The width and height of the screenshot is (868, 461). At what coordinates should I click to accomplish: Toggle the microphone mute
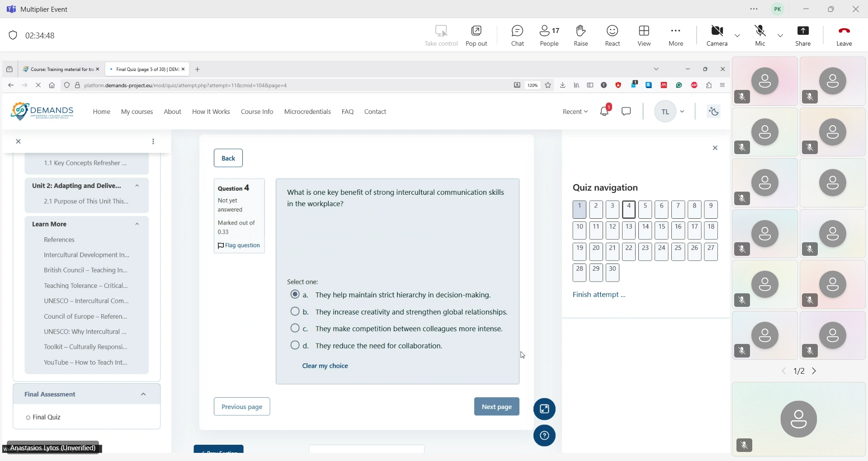click(760, 36)
